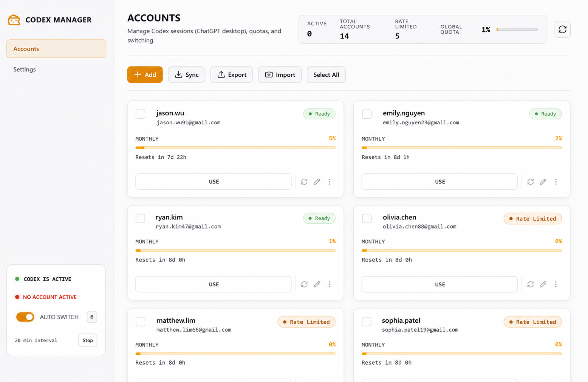Click email jason.wu91@gmail.com

pos(188,122)
